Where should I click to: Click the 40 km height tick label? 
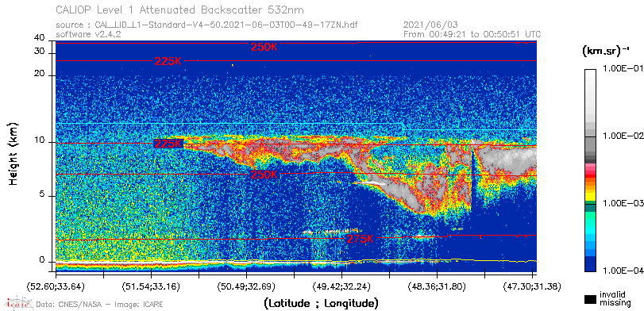pos(40,38)
